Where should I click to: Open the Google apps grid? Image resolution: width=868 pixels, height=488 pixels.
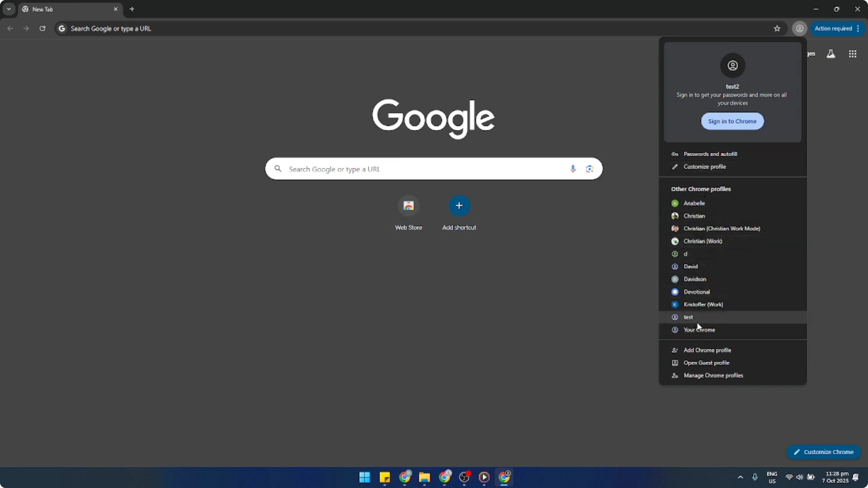[852, 54]
